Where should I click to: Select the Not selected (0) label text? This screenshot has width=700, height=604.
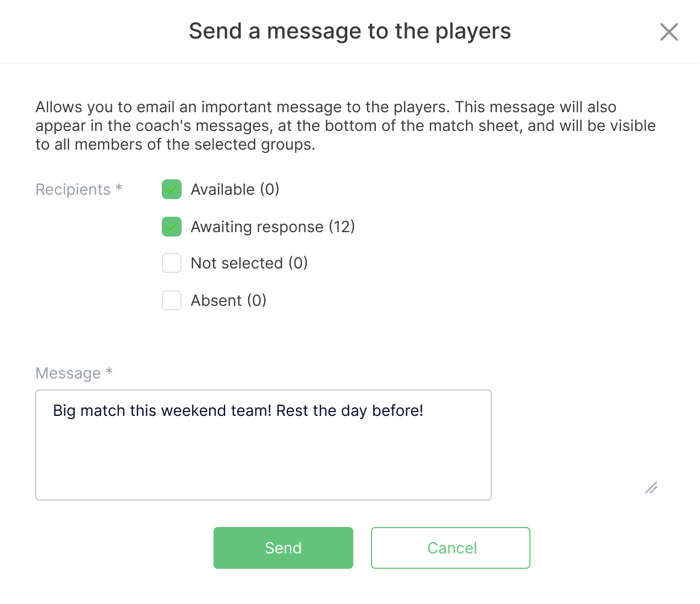click(249, 263)
